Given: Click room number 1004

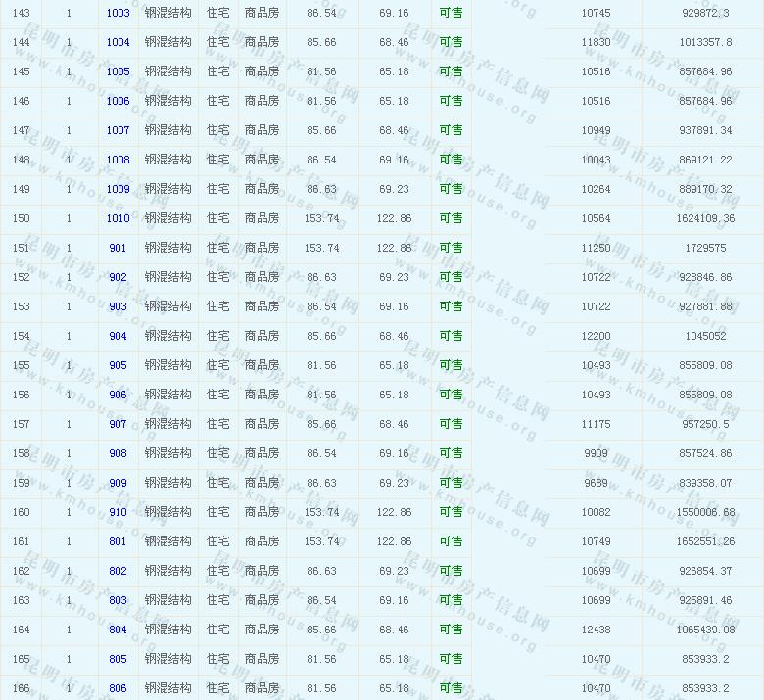Looking at the screenshot, I should (118, 43).
